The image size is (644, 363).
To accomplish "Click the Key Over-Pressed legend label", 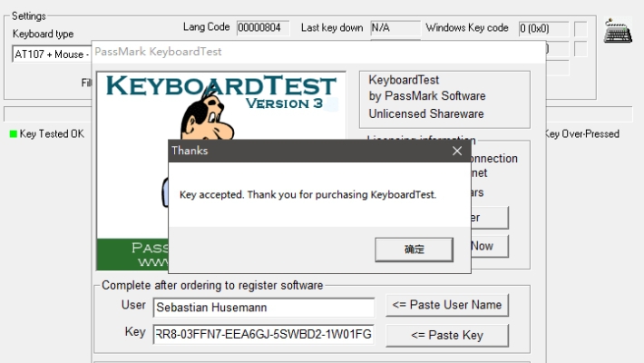I will click(581, 134).
